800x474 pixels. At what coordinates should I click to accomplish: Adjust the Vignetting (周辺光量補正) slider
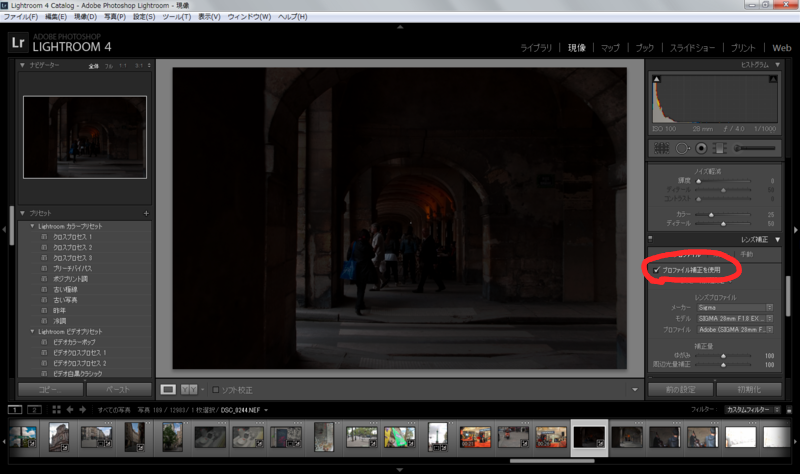pyautogui.click(x=723, y=365)
